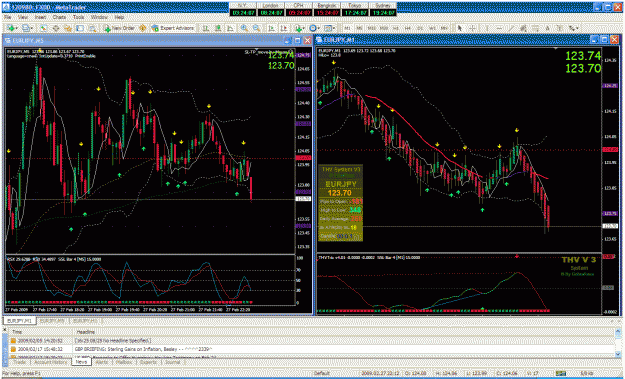The width and height of the screenshot is (625, 379).
Task: Select the MN timeframe button
Action: click(444, 28)
